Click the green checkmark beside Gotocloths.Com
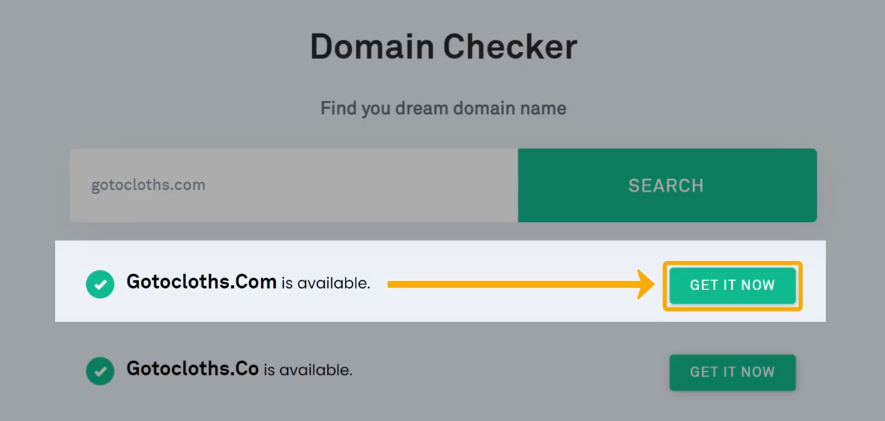Screen dimensions: 885x421 pyautogui.click(x=100, y=284)
